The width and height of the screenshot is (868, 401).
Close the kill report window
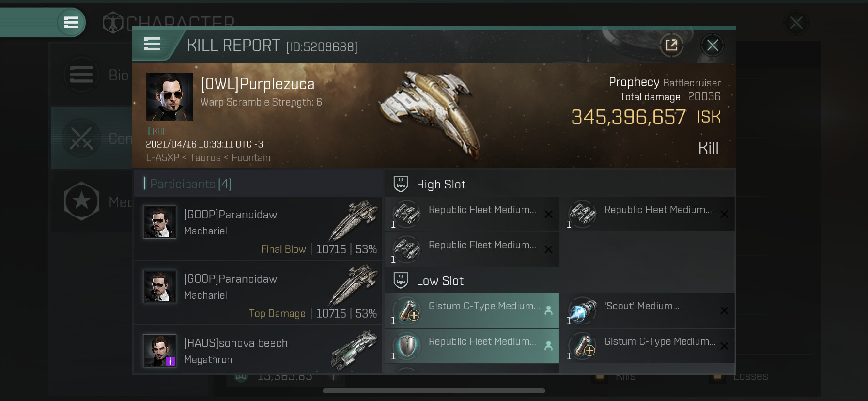tap(712, 46)
